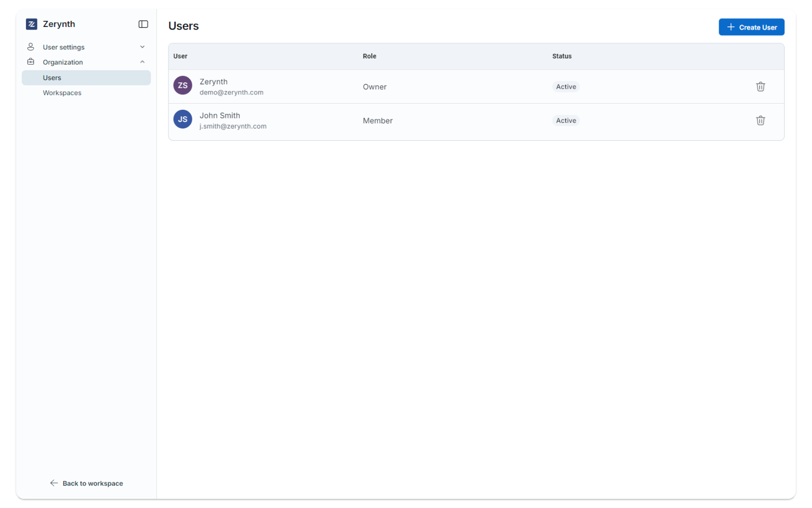This screenshot has width=812, height=508.
Task: Open the Workspaces menu item
Action: tap(86, 93)
